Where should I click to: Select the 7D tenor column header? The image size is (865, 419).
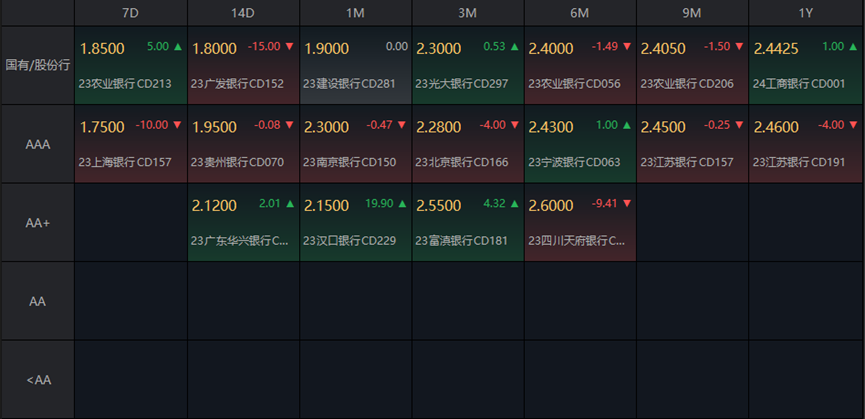click(x=131, y=13)
